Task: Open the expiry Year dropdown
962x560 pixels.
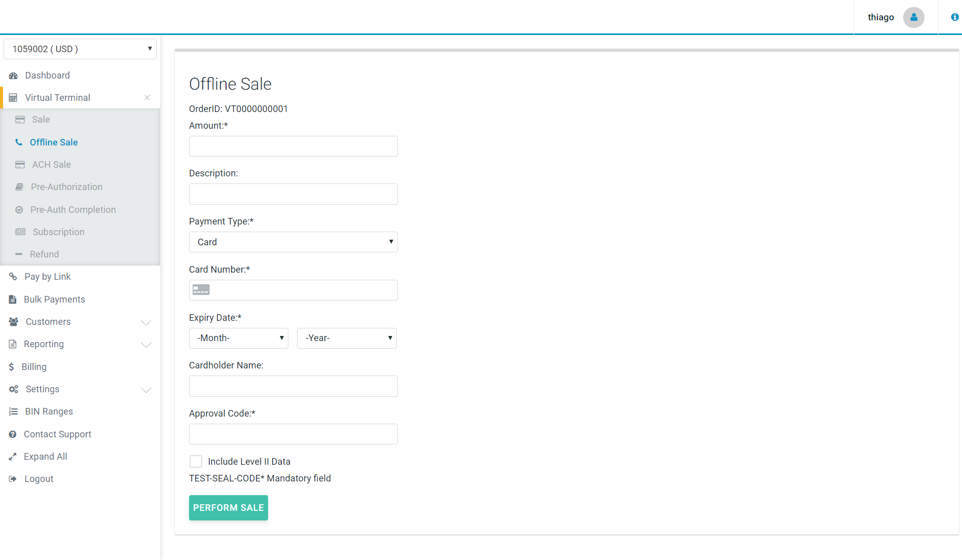Action: coord(347,338)
